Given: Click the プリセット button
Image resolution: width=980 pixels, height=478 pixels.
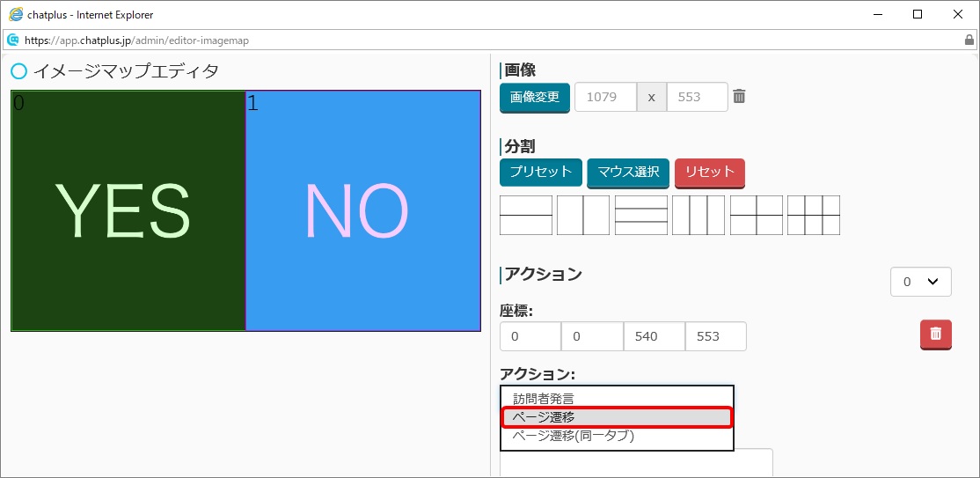Looking at the screenshot, I should (x=541, y=172).
